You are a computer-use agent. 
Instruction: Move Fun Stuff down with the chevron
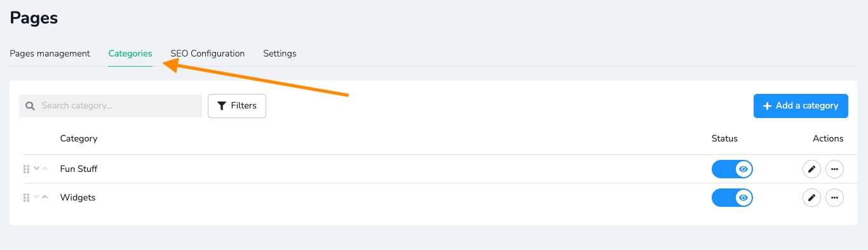pyautogui.click(x=36, y=168)
